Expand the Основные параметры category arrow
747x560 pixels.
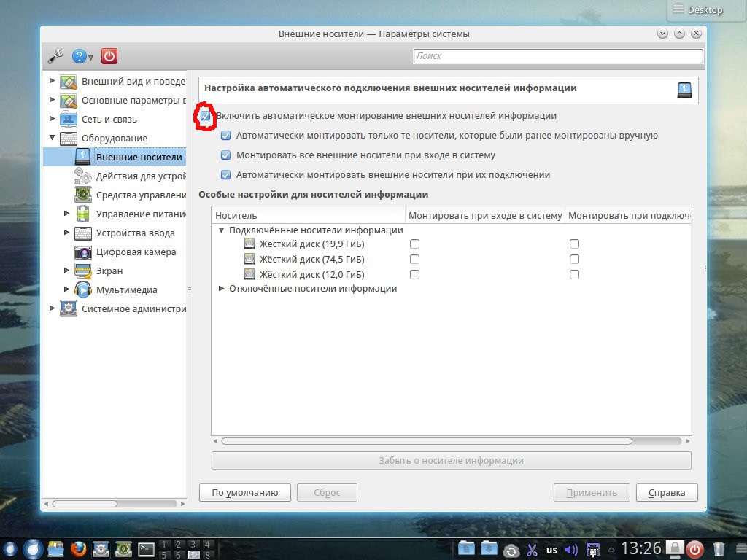52,99
